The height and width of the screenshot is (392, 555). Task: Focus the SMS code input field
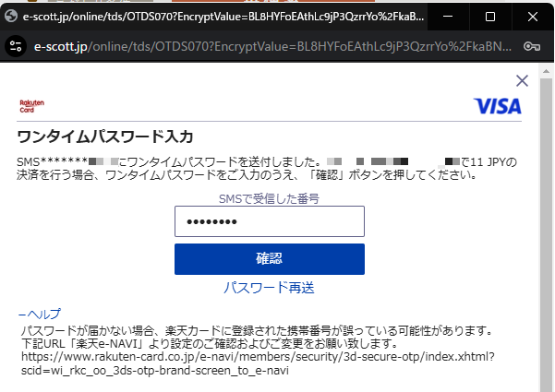[270, 221]
